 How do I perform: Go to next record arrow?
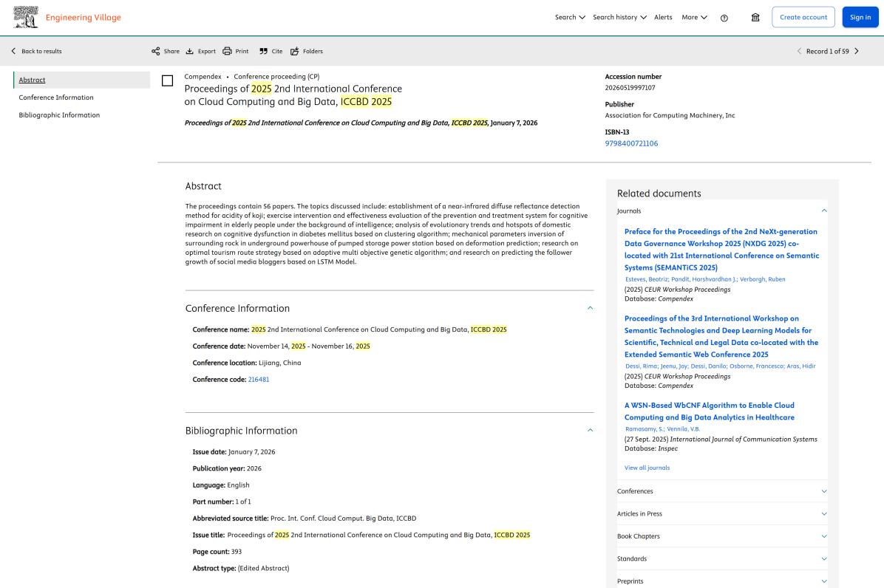pos(857,51)
